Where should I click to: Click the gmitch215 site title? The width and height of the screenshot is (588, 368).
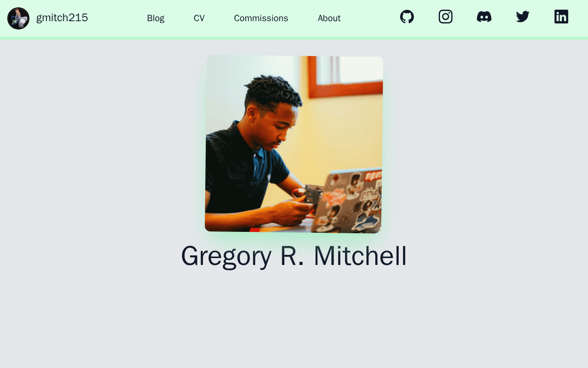pyautogui.click(x=62, y=18)
